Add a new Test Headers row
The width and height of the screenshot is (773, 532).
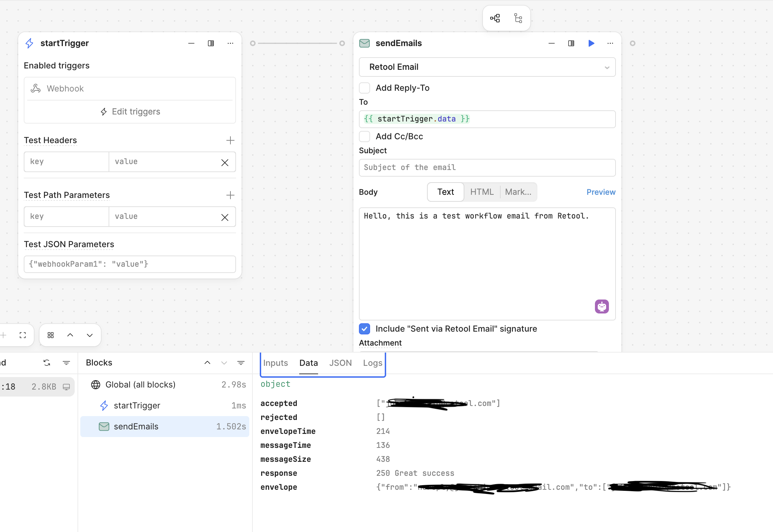pos(230,140)
